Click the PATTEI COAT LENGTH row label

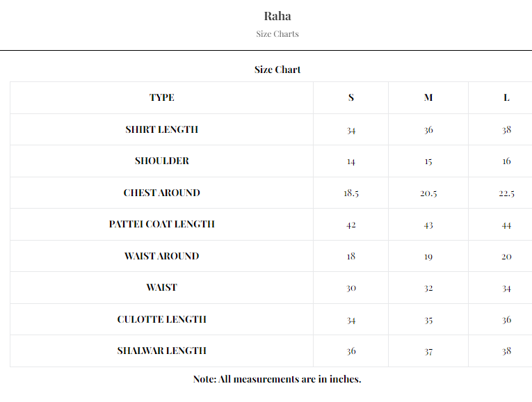pyautogui.click(x=162, y=224)
